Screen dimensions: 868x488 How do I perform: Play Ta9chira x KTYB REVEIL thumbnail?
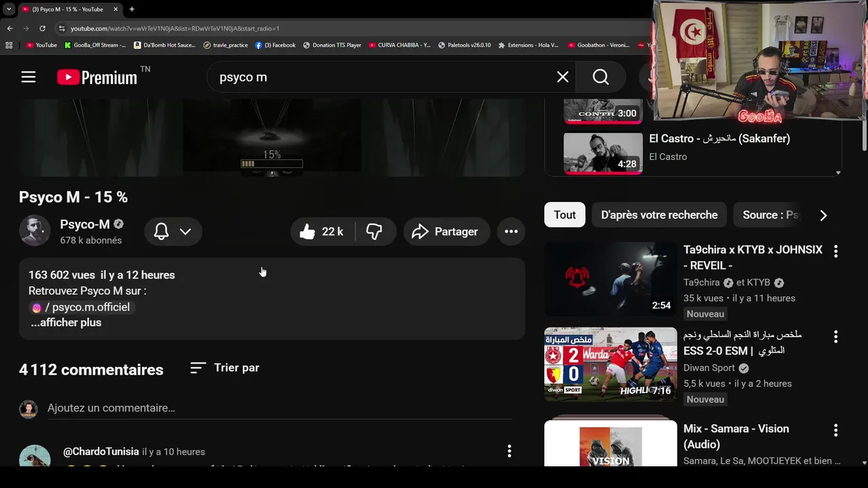[x=610, y=279]
